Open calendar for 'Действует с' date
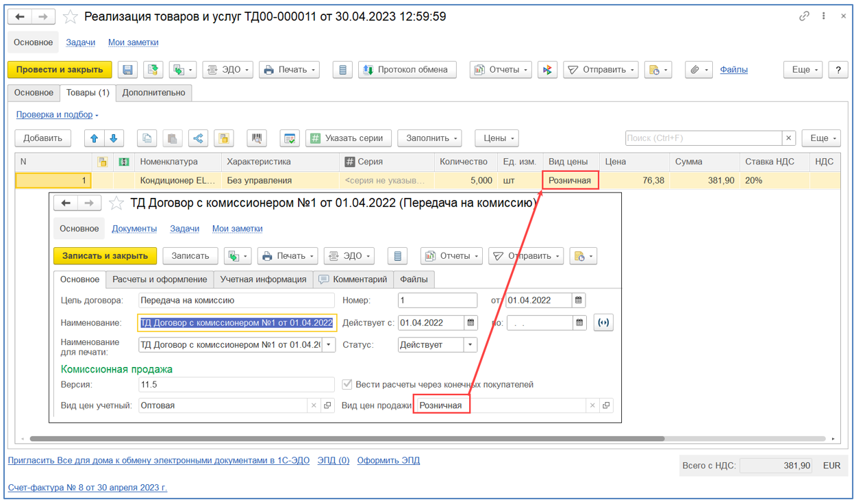Viewport: 854px width, 504px height. click(471, 323)
